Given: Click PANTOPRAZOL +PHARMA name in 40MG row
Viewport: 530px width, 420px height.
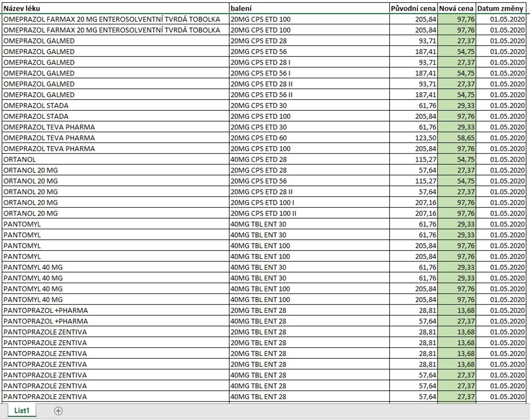Looking at the screenshot, I should (116, 321).
